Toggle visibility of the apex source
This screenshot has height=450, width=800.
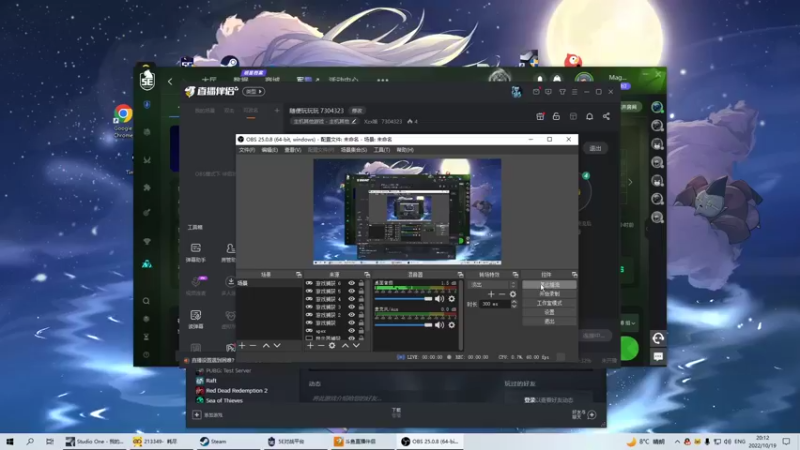[352, 331]
